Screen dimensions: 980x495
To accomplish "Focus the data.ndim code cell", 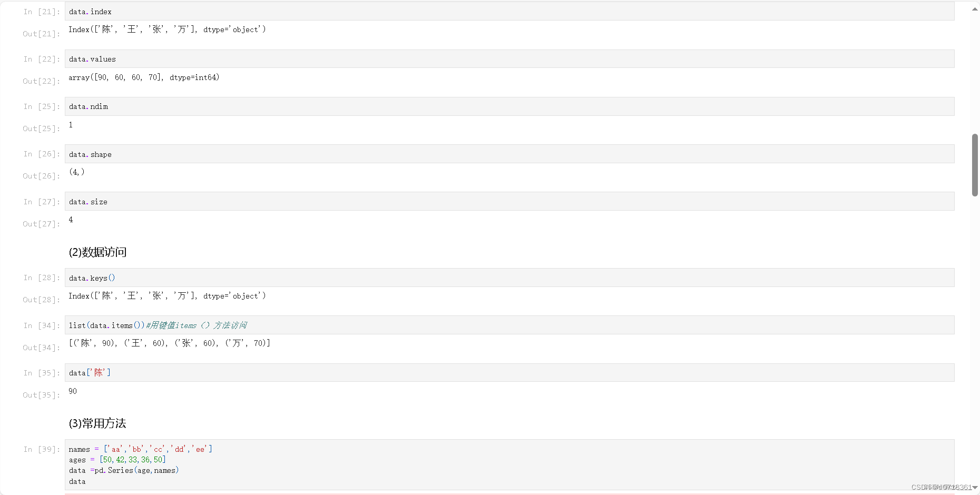I will pos(509,106).
